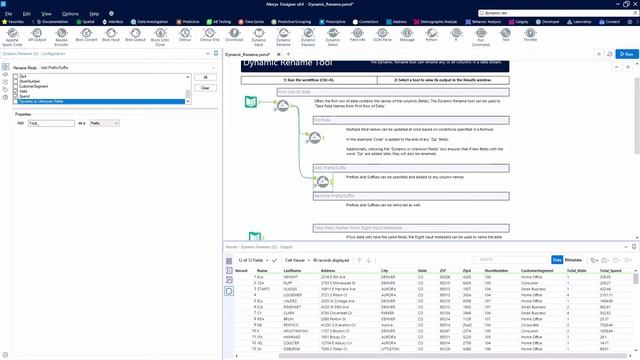Screen dimensions: 640x360
Task: Select the Download tool
Action: click(x=234, y=35)
